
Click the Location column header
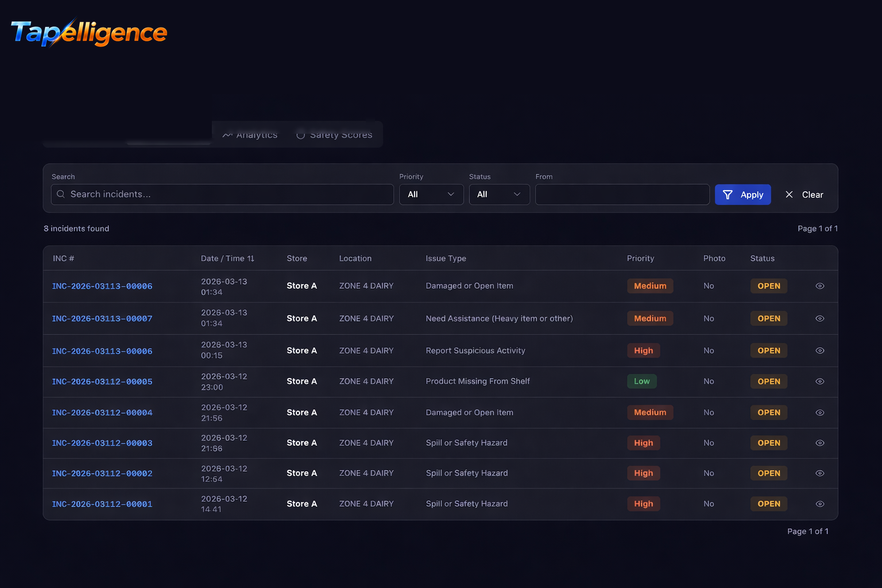pyautogui.click(x=355, y=259)
